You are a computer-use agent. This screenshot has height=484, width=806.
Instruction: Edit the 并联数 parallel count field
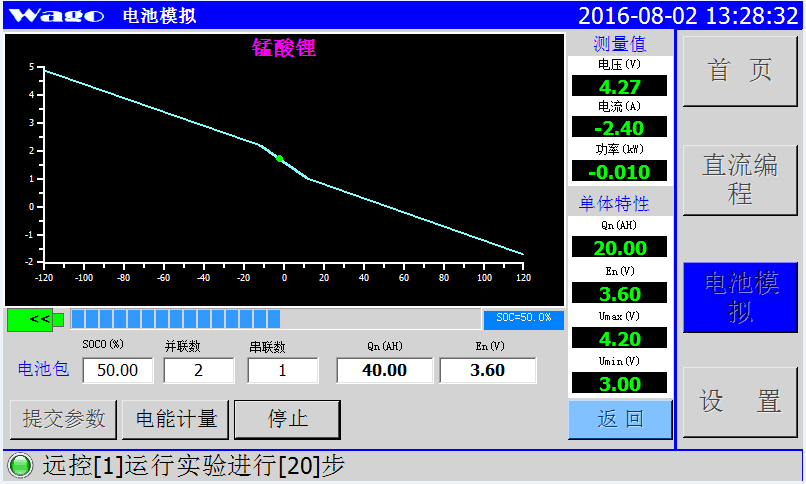pyautogui.click(x=198, y=370)
